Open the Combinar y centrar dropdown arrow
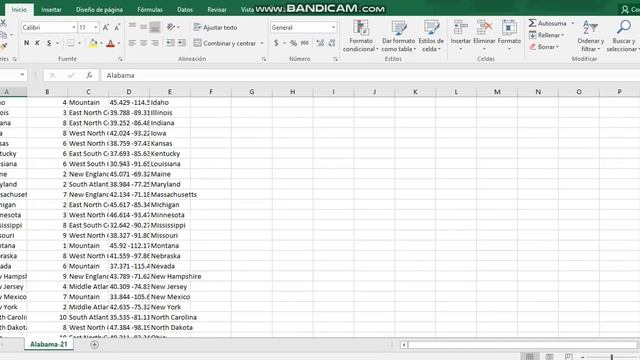 (x=262, y=43)
